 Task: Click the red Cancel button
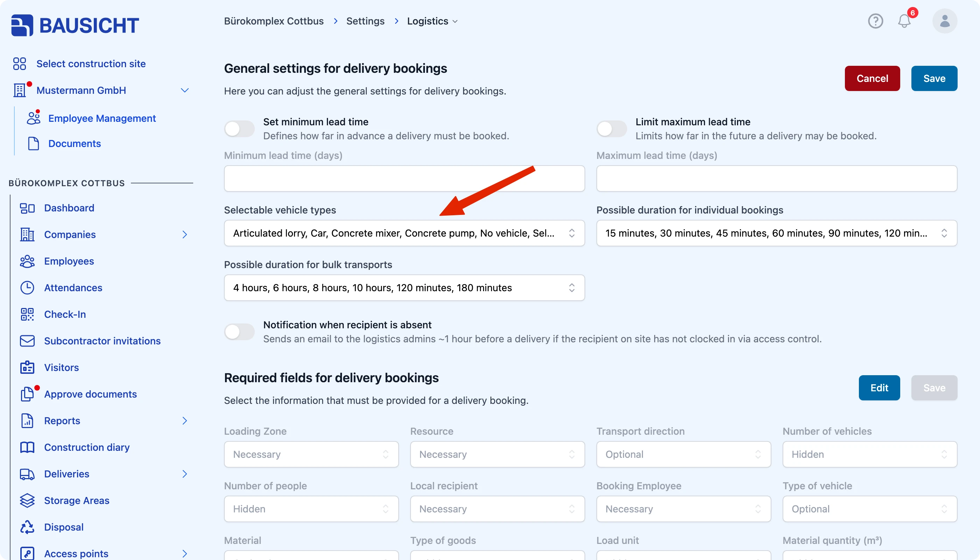click(x=872, y=78)
